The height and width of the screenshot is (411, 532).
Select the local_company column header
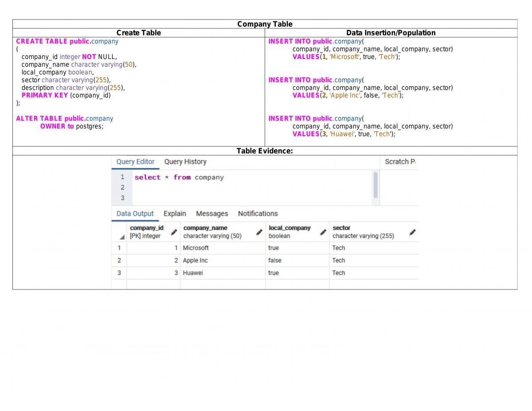297,232
